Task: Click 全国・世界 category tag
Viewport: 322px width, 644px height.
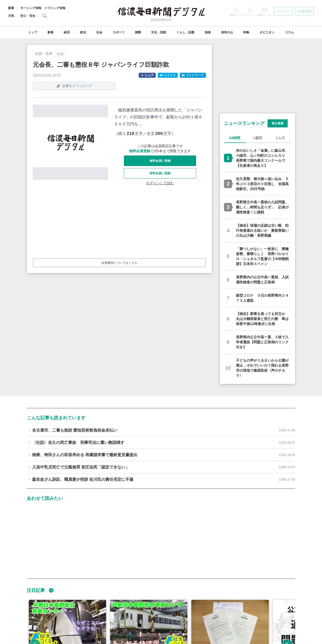Action: pos(44,54)
